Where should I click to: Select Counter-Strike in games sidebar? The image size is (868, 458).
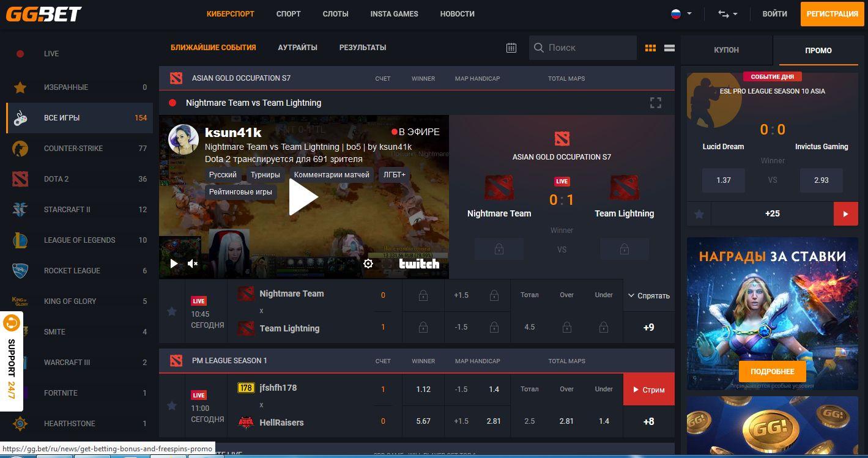(x=73, y=148)
